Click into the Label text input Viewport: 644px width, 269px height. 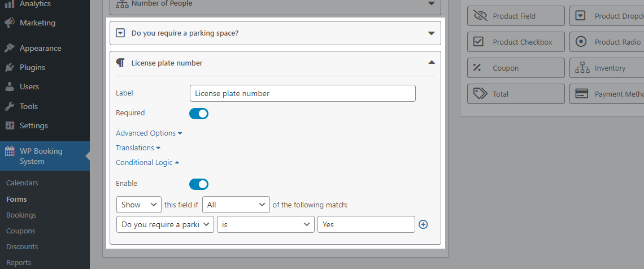(x=303, y=93)
